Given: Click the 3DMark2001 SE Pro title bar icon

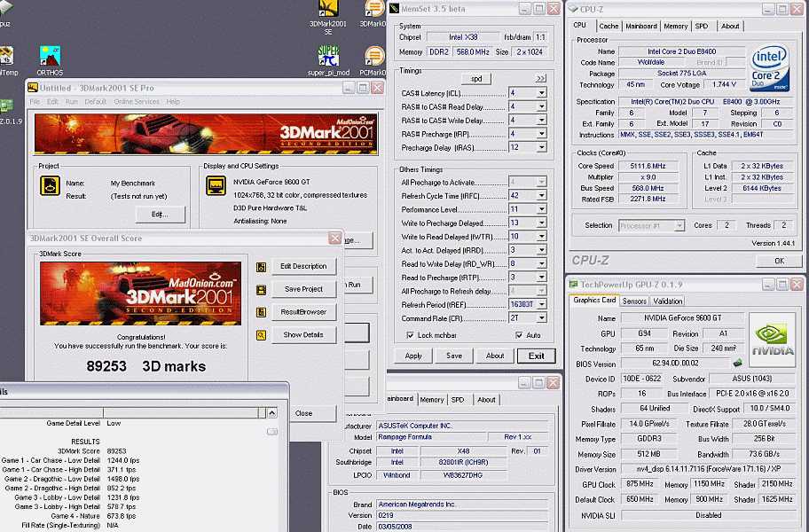Looking at the screenshot, I should point(33,88).
